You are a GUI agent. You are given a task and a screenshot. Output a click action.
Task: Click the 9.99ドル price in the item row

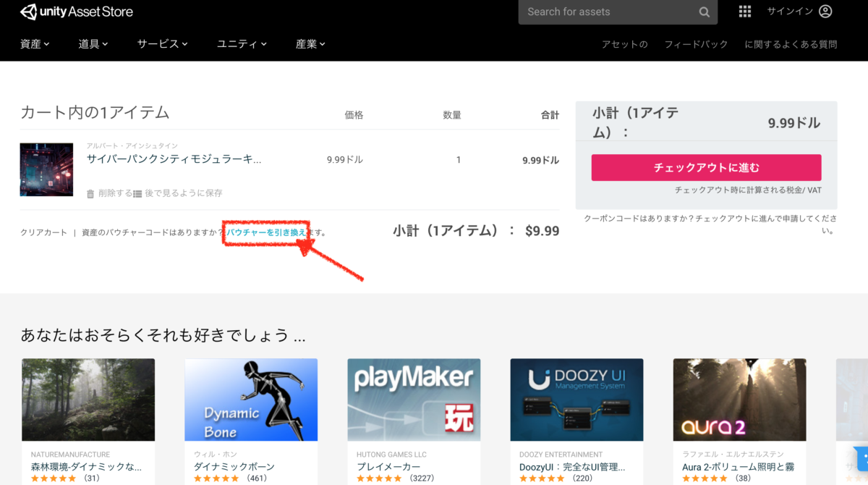click(345, 160)
